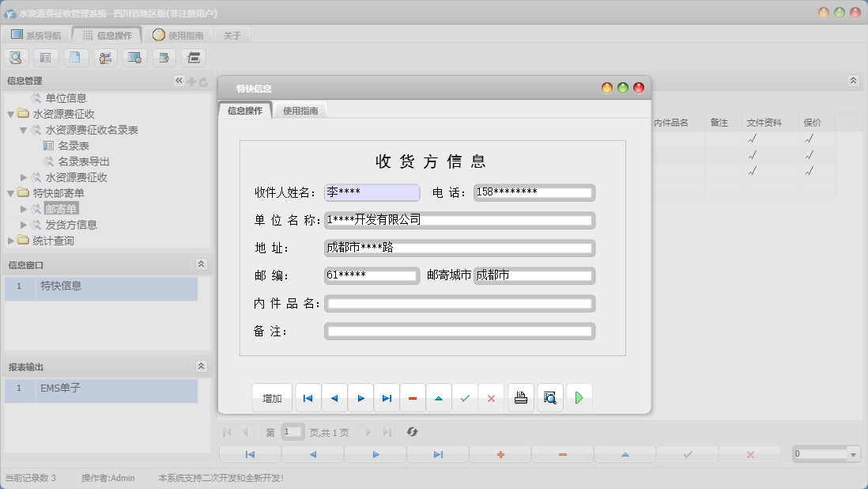Select the add-record toolbar icon next to it
This screenshot has width=868, height=489.
point(164,57)
